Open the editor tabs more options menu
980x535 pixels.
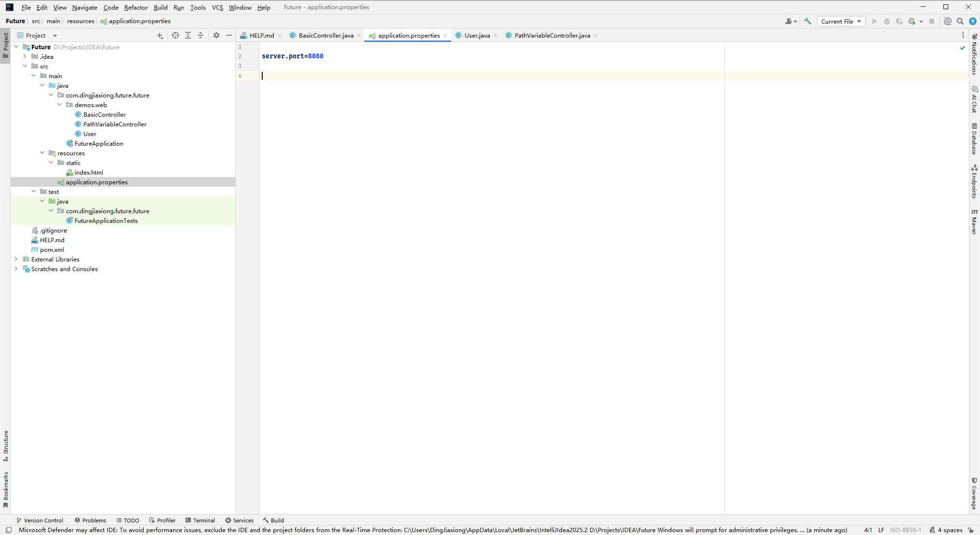(963, 35)
